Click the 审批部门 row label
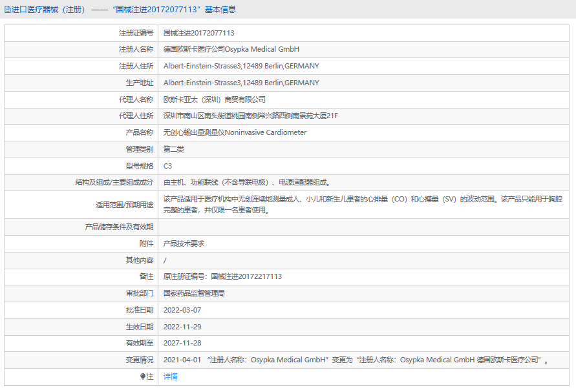This screenshot has height=392, width=576. [x=140, y=294]
